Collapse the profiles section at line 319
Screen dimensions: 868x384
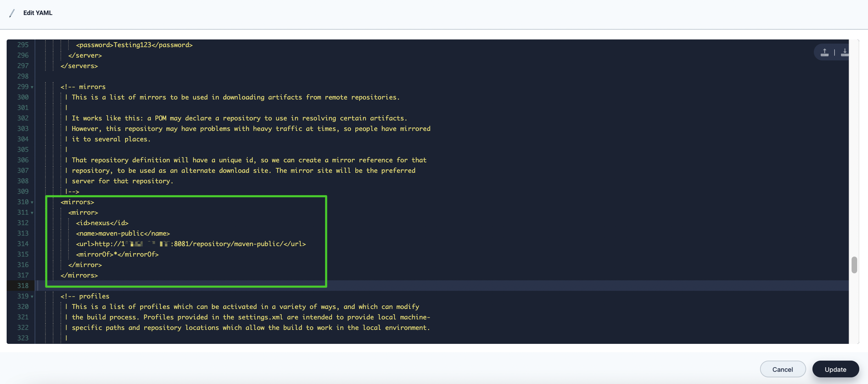tap(32, 296)
